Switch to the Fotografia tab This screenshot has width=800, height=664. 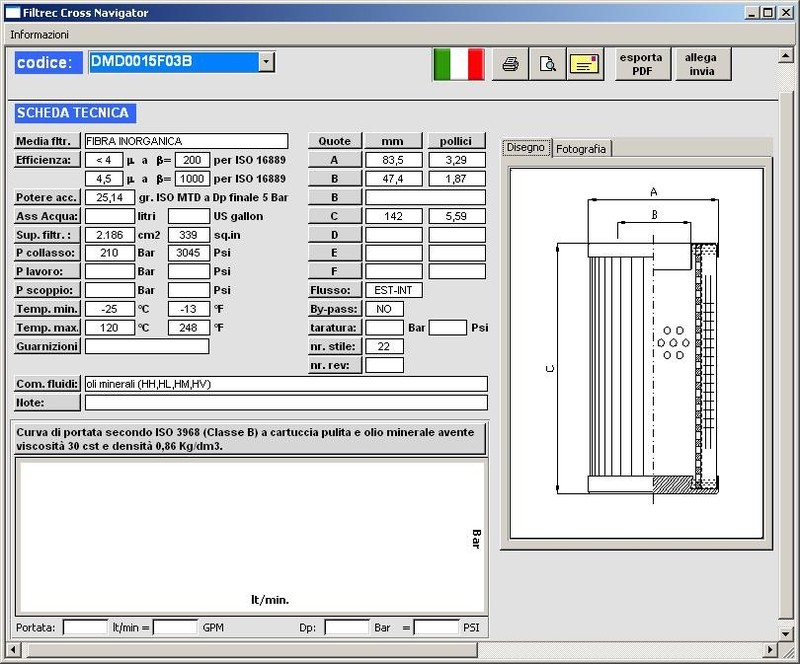581,148
